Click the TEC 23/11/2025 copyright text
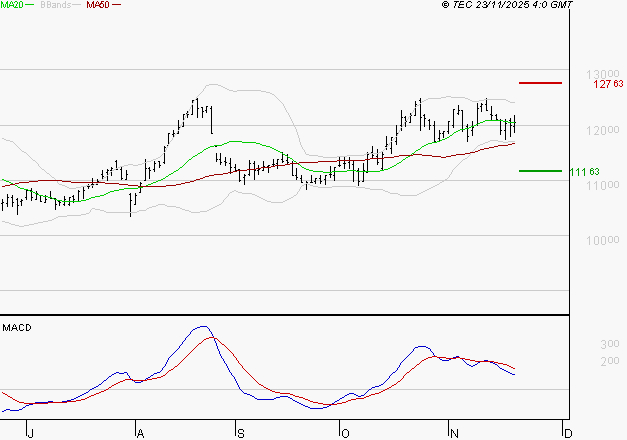The height and width of the screenshot is (440, 627). click(x=507, y=5)
